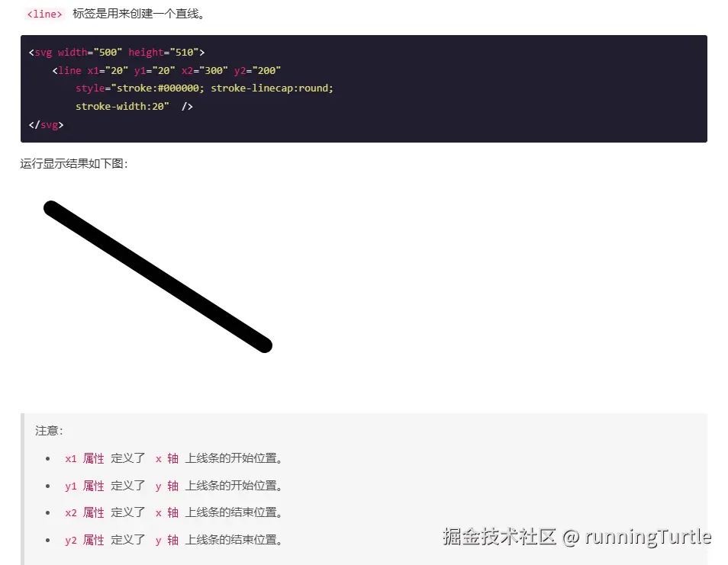
Task: Click the y2 属性 code label
Action: [85, 541]
